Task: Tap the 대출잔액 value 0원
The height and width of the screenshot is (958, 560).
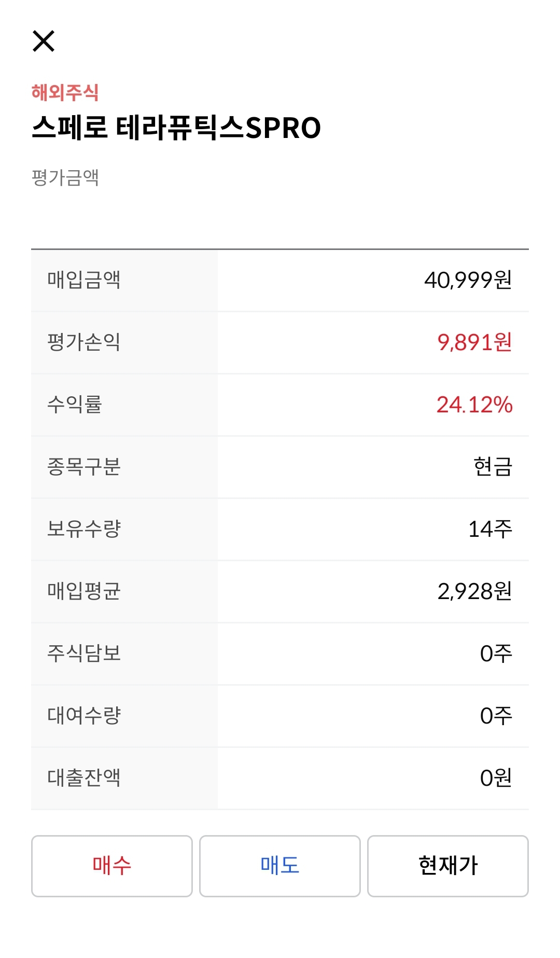Action: (496, 778)
